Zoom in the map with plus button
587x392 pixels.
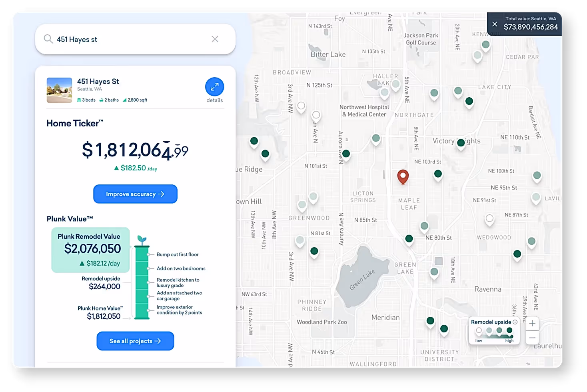[532, 323]
